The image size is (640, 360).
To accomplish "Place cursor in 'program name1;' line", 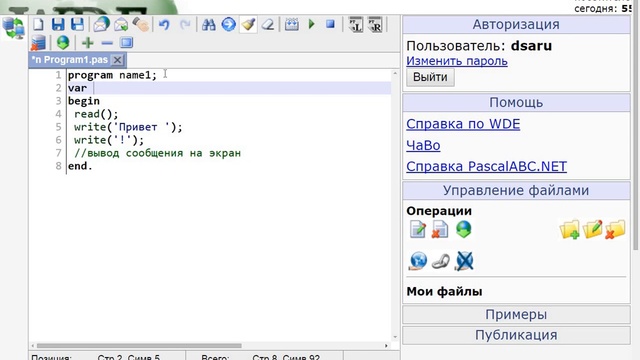I will click(112, 75).
